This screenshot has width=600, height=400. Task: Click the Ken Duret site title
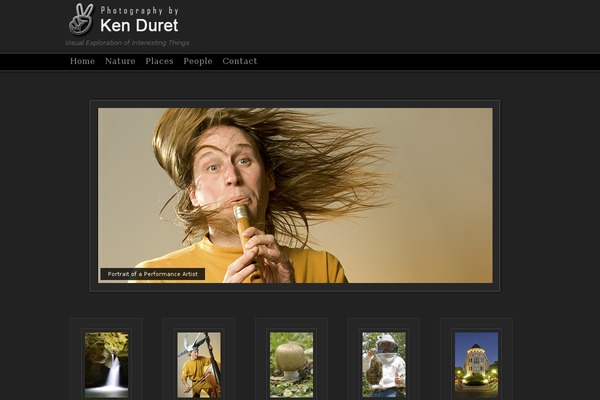click(139, 26)
